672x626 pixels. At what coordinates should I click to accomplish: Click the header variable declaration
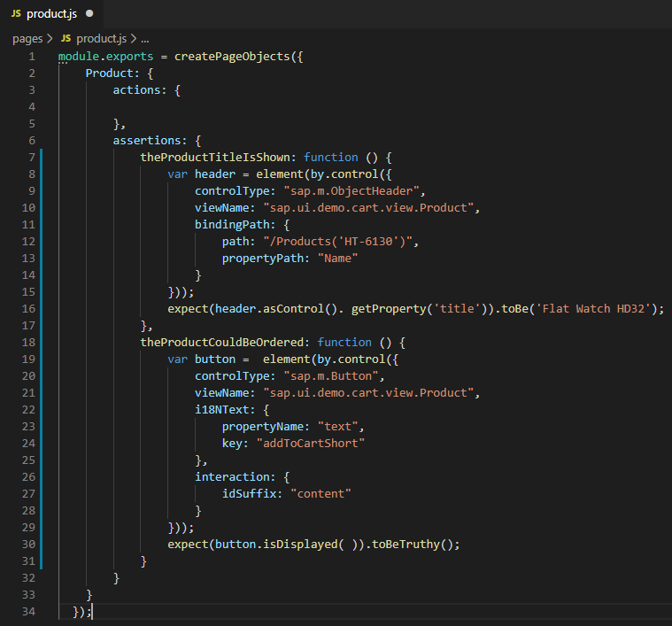[x=215, y=174]
